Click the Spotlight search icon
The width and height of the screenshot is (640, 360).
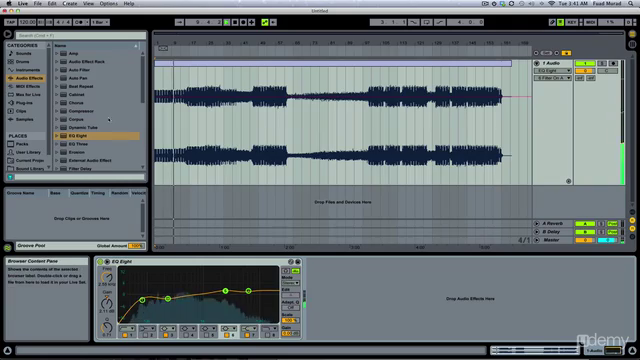tap(631, 3)
